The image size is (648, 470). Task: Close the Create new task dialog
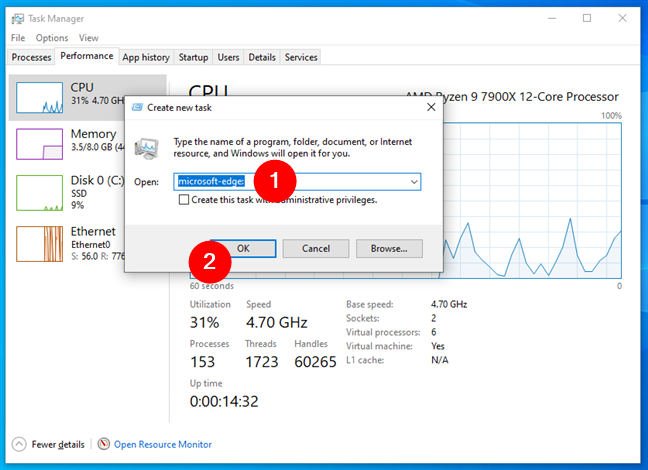click(431, 107)
